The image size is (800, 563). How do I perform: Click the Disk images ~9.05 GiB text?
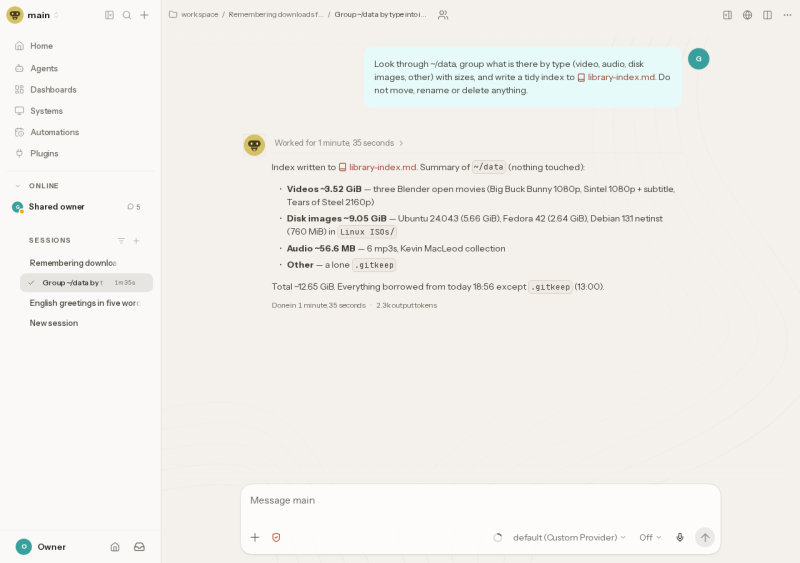tap(337, 218)
